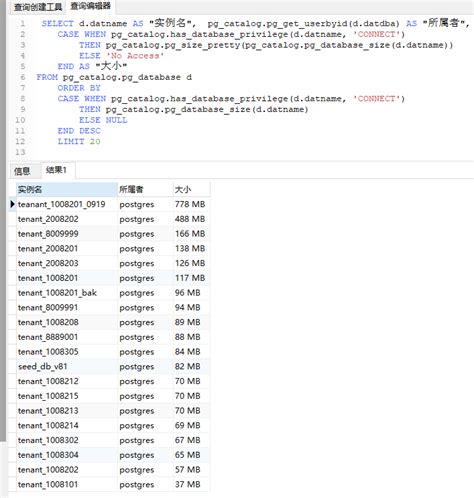This screenshot has width=474, height=498.
Task: Click the 大小 column header
Action: click(x=191, y=190)
